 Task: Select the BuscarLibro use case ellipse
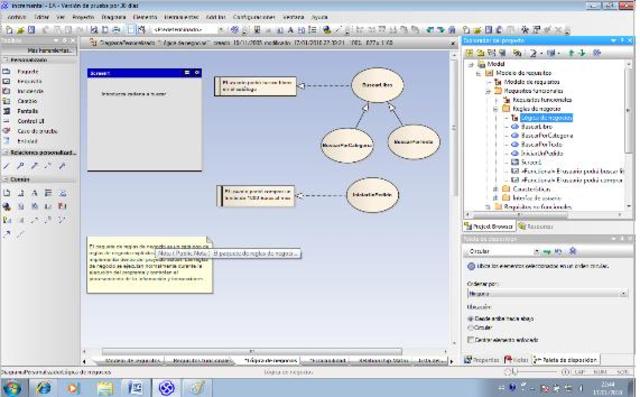(377, 85)
